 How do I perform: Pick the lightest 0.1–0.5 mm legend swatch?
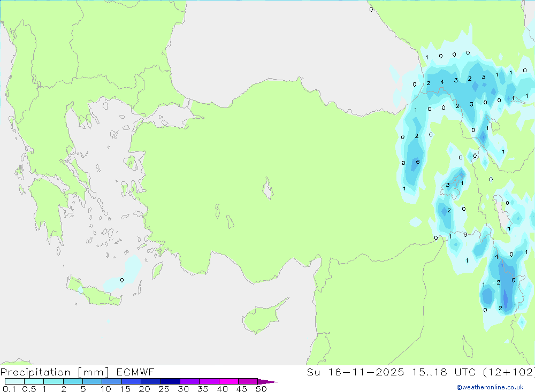pyautogui.click(x=14, y=381)
